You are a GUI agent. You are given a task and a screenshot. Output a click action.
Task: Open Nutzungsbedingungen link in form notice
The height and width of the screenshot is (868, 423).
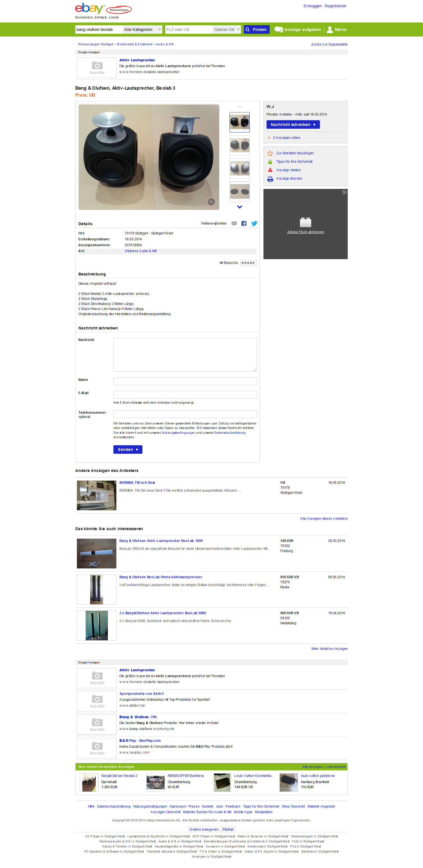(178, 433)
